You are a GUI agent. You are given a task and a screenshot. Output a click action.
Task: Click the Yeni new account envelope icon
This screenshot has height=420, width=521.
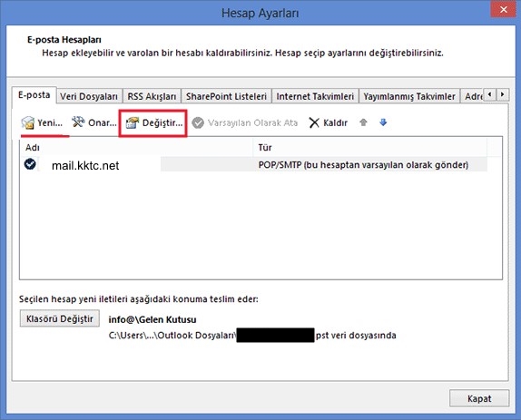tap(28, 122)
